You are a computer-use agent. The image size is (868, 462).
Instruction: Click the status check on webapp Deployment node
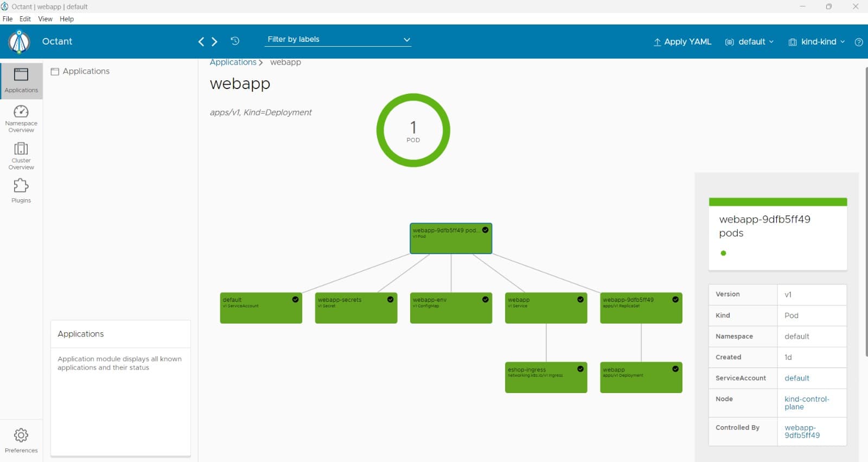tap(675, 369)
